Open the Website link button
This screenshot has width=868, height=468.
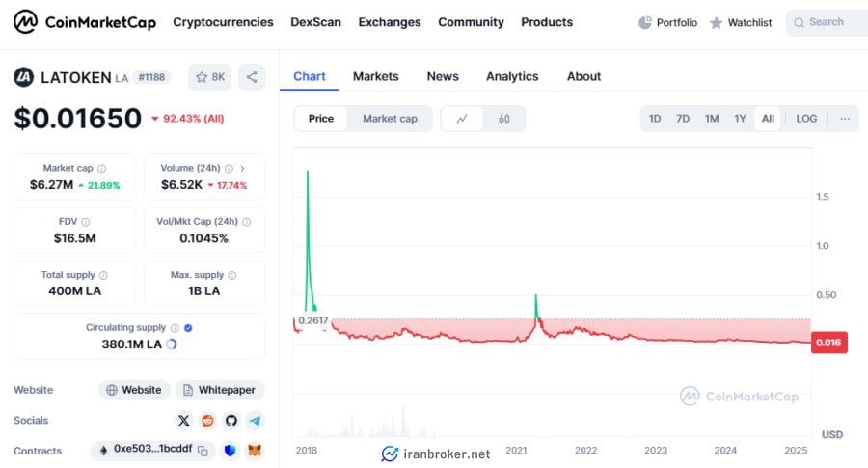(x=134, y=390)
